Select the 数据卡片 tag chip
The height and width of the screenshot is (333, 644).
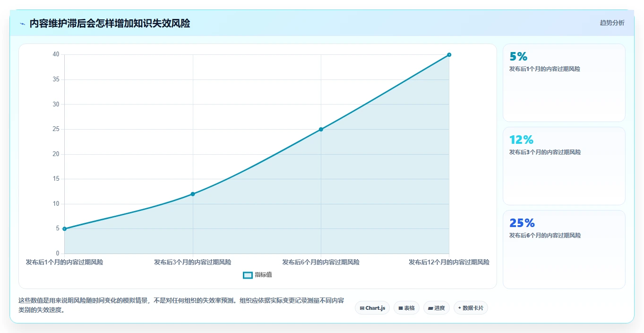(471, 308)
